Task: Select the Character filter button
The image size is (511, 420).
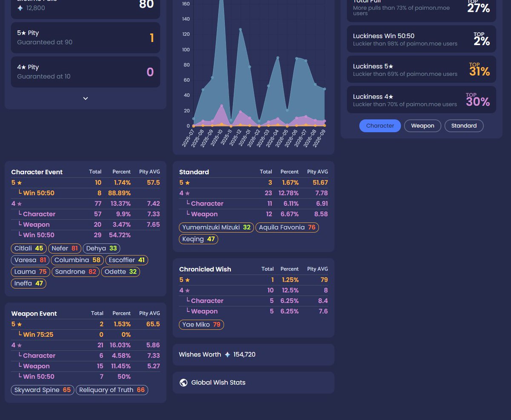Action: 380,126
